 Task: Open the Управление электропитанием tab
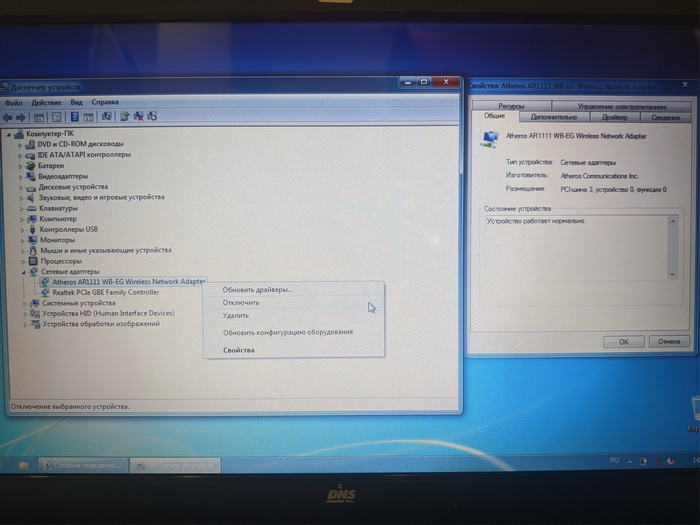(621, 106)
